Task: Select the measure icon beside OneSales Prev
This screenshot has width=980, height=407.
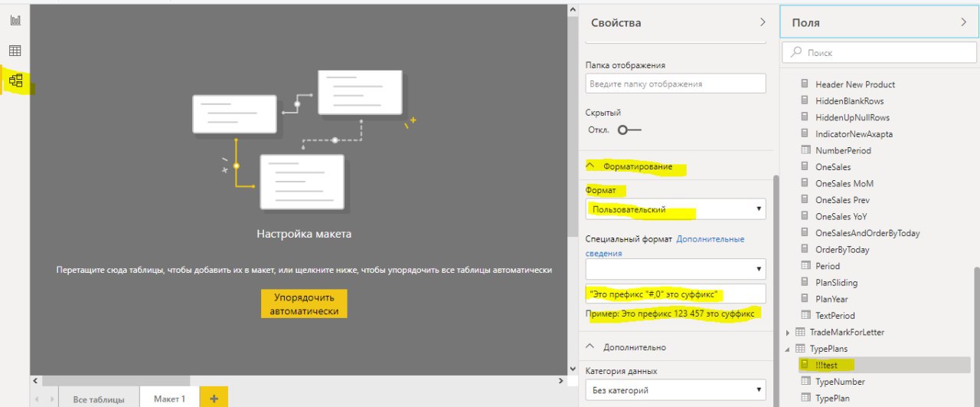Action: [x=805, y=199]
